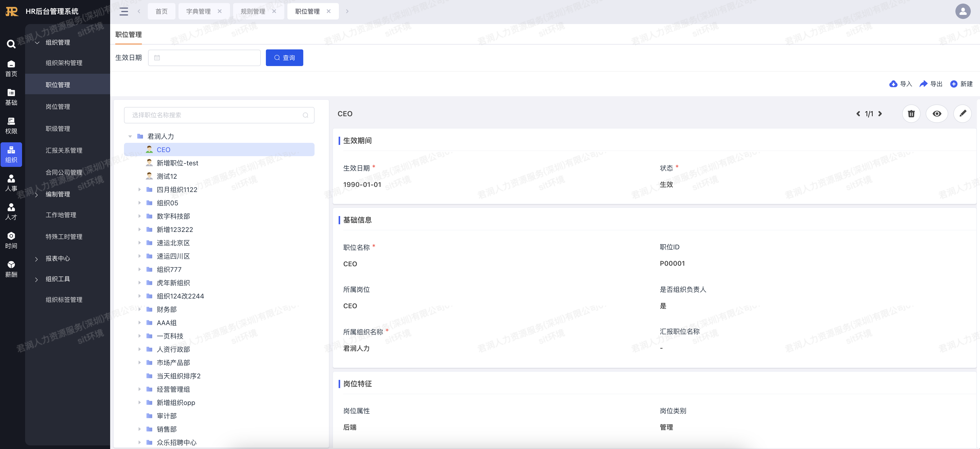Switch to the 字典管理 tab

[198, 12]
